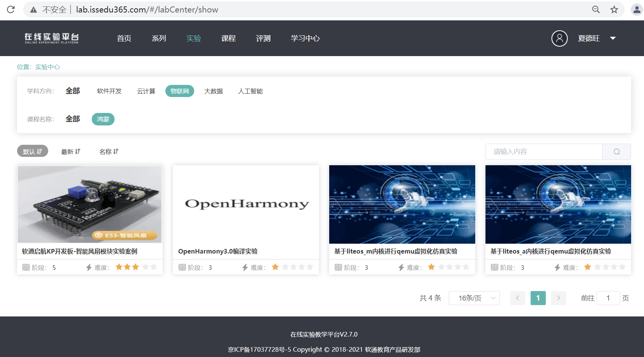
Task: Switch to the 课程 navigation tab
Action: [228, 38]
